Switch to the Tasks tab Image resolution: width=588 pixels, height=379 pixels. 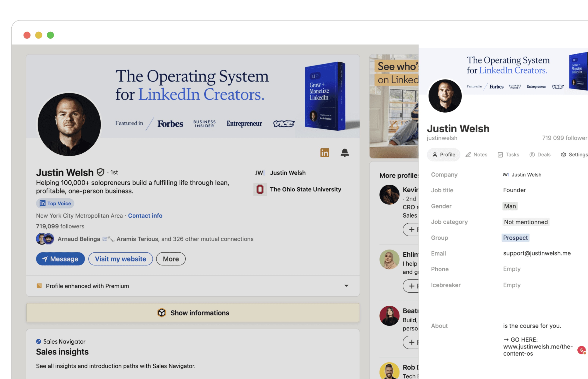(x=508, y=155)
